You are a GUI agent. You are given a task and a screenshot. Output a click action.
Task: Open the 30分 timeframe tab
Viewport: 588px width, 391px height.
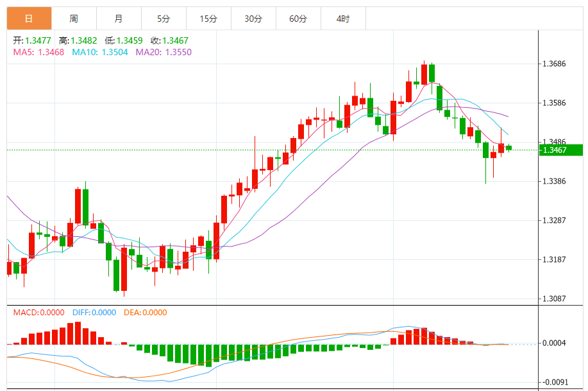coord(253,19)
